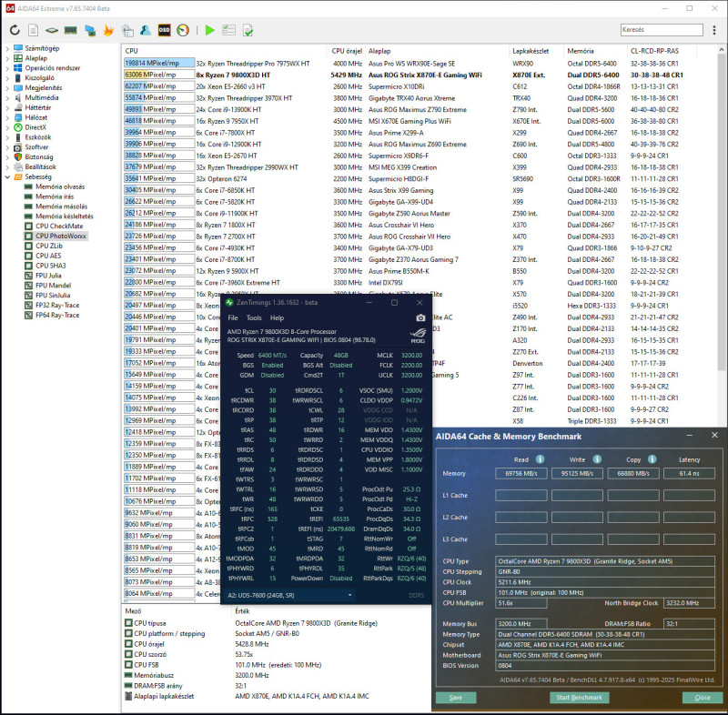Image resolution: width=728 pixels, height=715 pixels.
Task: Open the three-dot menu beside search box
Action: coord(714,30)
